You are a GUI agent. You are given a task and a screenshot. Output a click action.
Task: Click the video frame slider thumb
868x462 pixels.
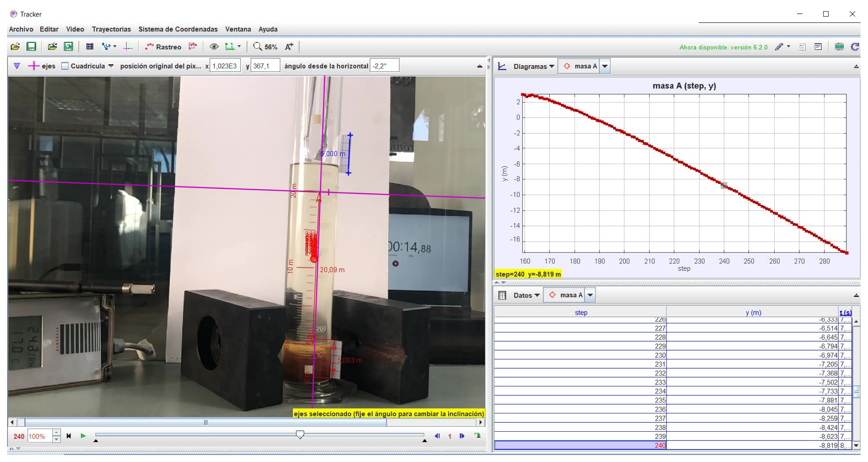[300, 434]
